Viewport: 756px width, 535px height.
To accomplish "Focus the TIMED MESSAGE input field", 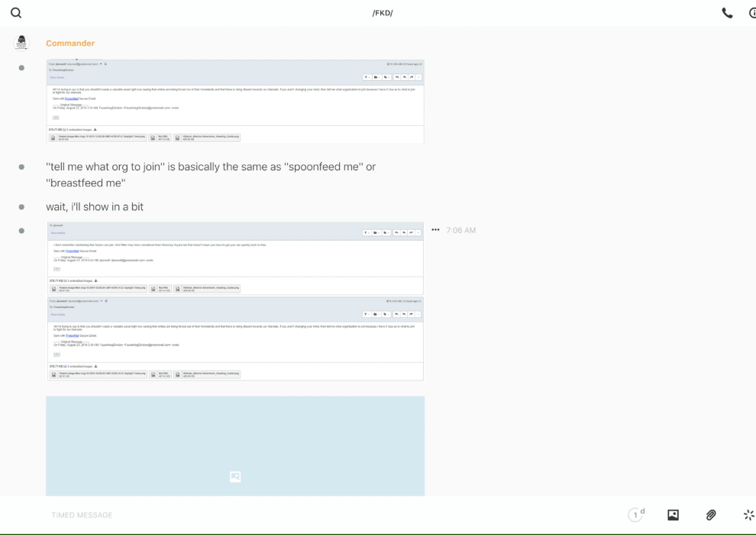I will 305,515.
